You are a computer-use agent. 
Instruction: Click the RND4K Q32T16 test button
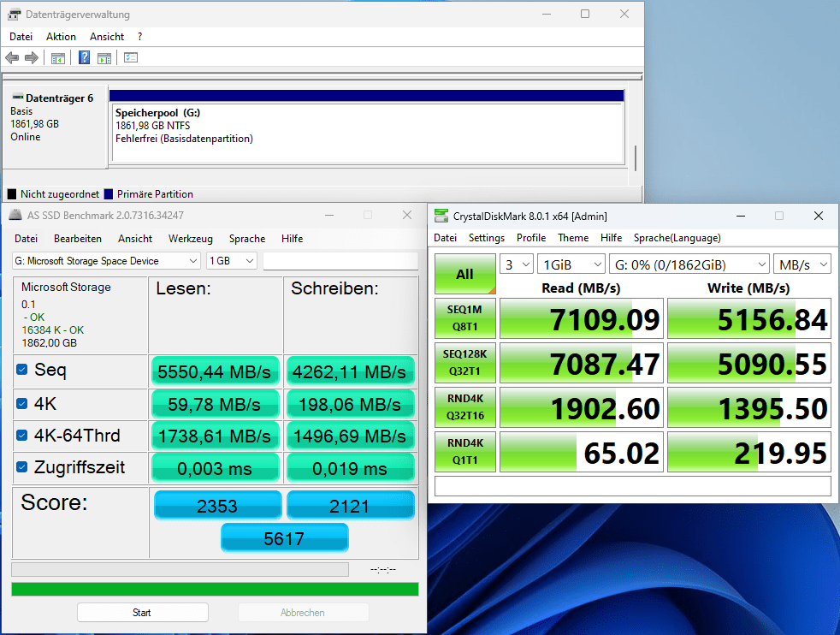(x=465, y=407)
